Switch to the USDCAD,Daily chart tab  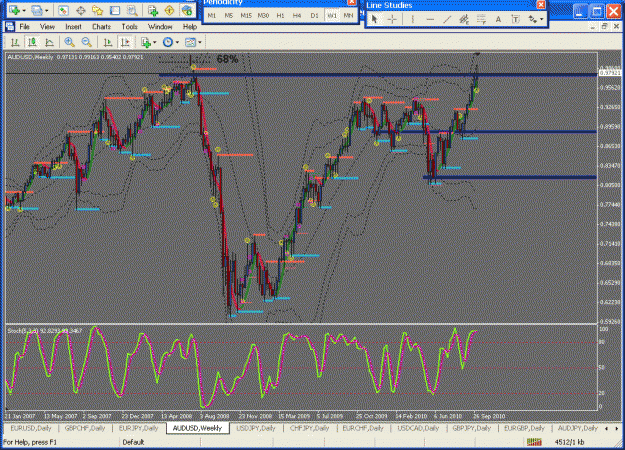[x=418, y=428]
